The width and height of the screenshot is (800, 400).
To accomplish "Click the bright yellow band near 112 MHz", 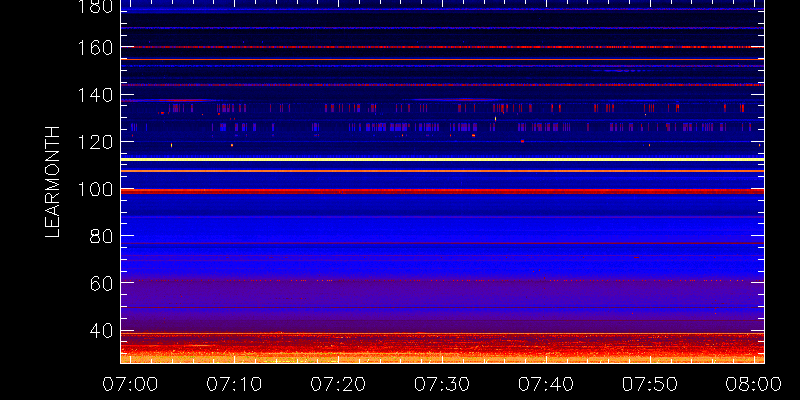I will [442, 160].
